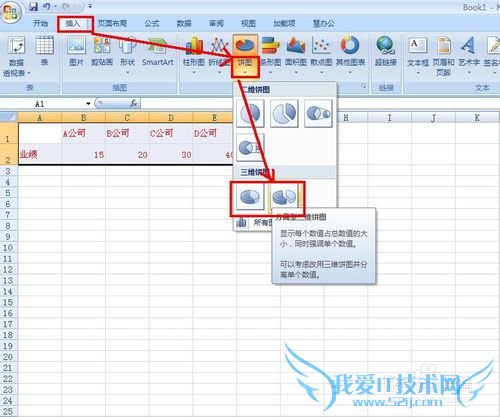The width and height of the screenshot is (500, 417).
Task: Select the cell containing C公司
Action: click(171, 133)
